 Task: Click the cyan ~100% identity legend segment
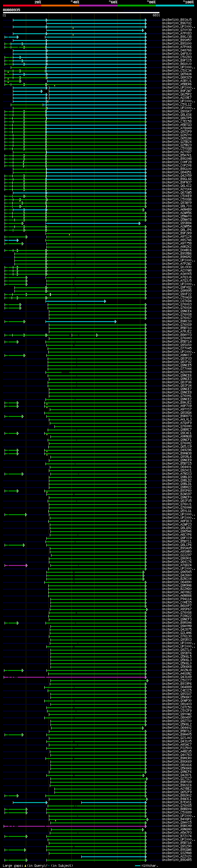tap(175, 6)
